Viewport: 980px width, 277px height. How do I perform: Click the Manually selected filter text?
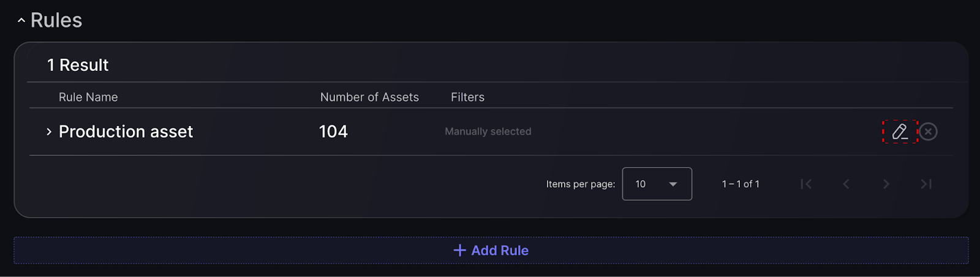pyautogui.click(x=488, y=131)
